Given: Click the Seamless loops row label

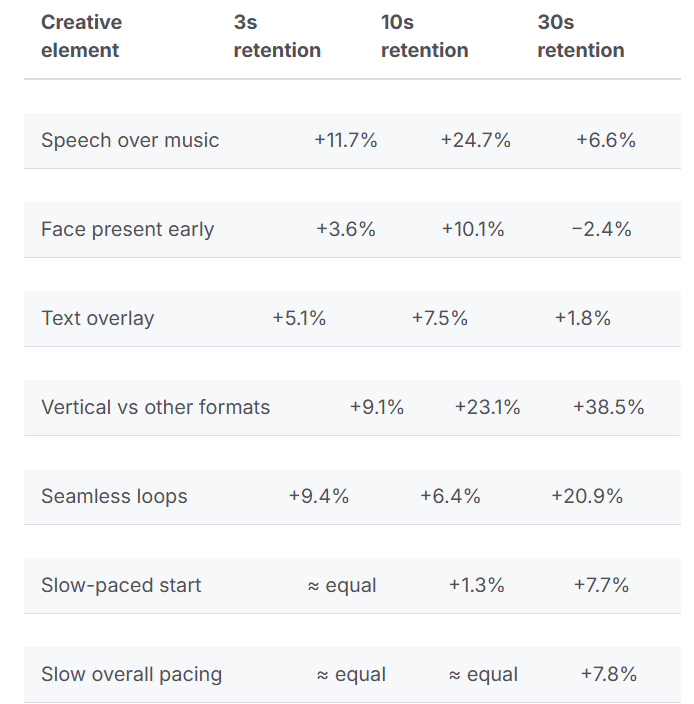Looking at the screenshot, I should point(114,497).
